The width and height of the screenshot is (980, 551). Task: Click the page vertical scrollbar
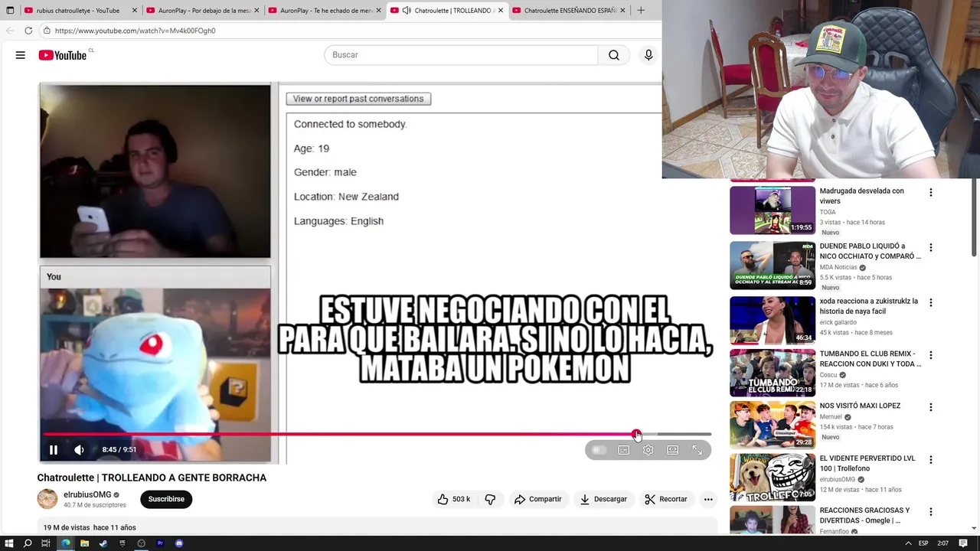975,218
